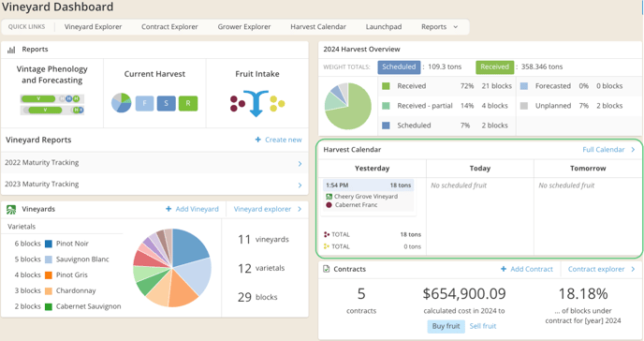Select the Tomorrow column header
Viewport: 644px width, 341px height.
click(x=588, y=169)
